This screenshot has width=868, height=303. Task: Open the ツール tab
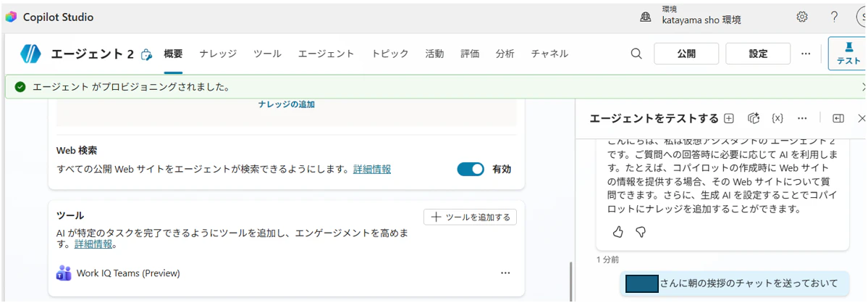pyautogui.click(x=267, y=54)
